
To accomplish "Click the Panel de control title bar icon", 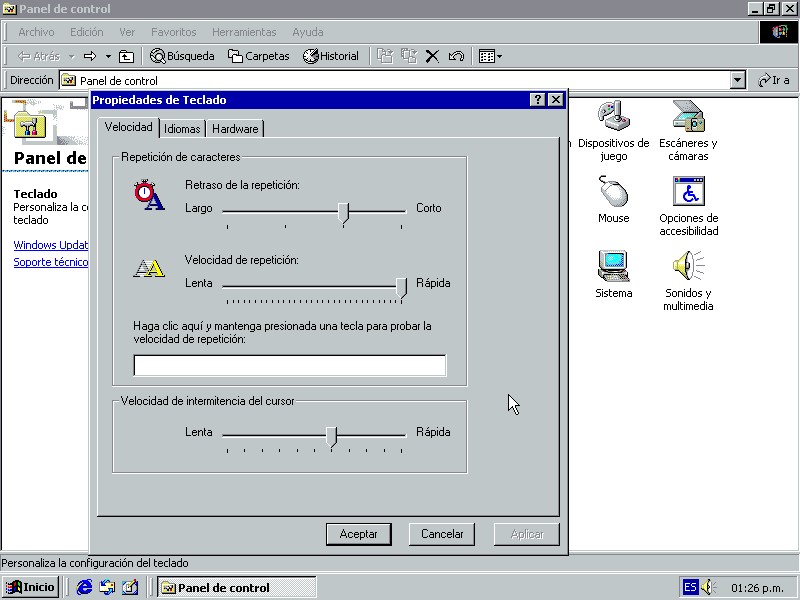I will (10, 9).
